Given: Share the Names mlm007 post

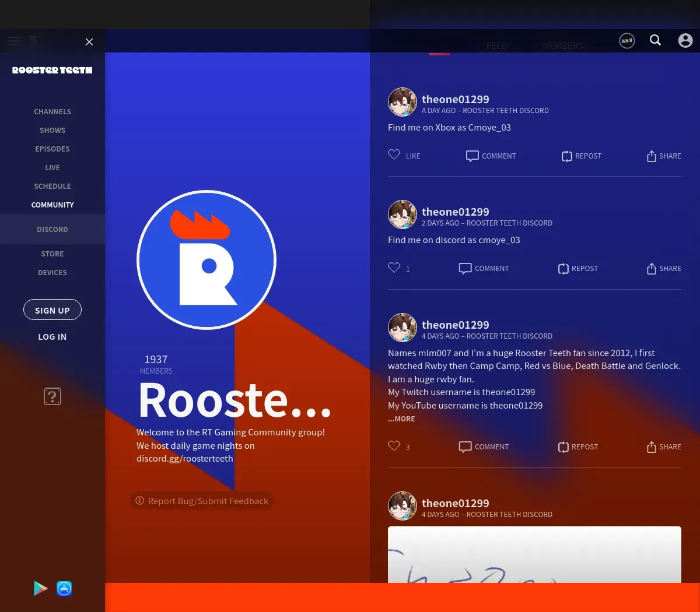Looking at the screenshot, I should [x=664, y=446].
